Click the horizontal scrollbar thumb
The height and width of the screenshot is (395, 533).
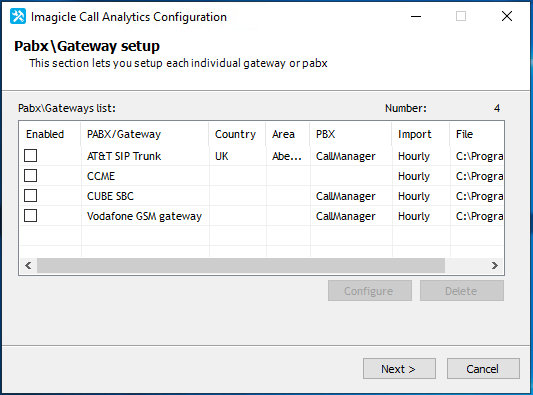241,265
